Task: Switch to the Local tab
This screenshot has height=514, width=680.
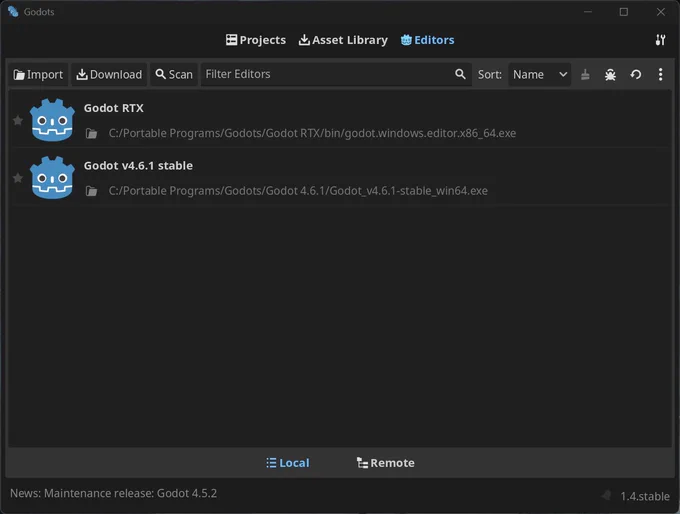Action: coord(288,463)
